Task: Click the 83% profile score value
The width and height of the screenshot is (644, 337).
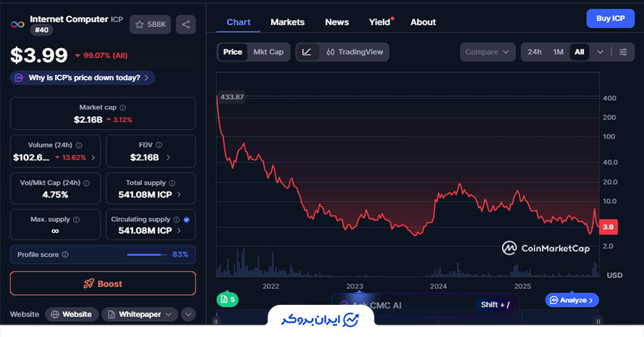Action: coord(180,255)
